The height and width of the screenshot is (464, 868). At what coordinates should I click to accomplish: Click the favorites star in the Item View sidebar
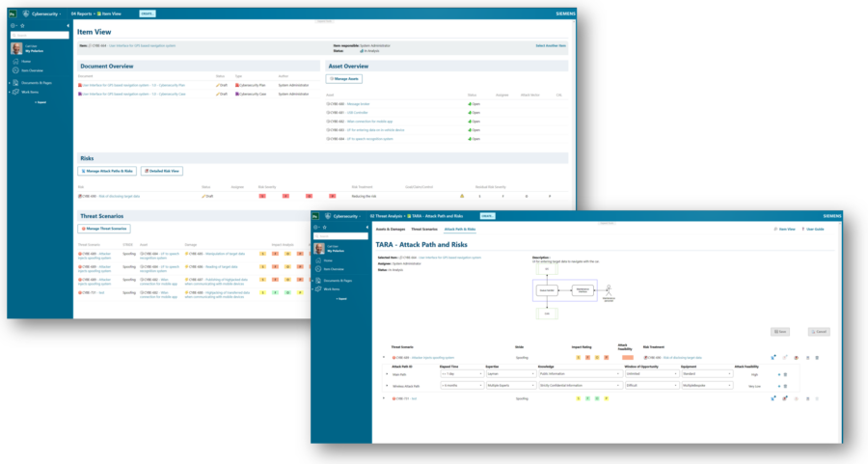(x=22, y=25)
